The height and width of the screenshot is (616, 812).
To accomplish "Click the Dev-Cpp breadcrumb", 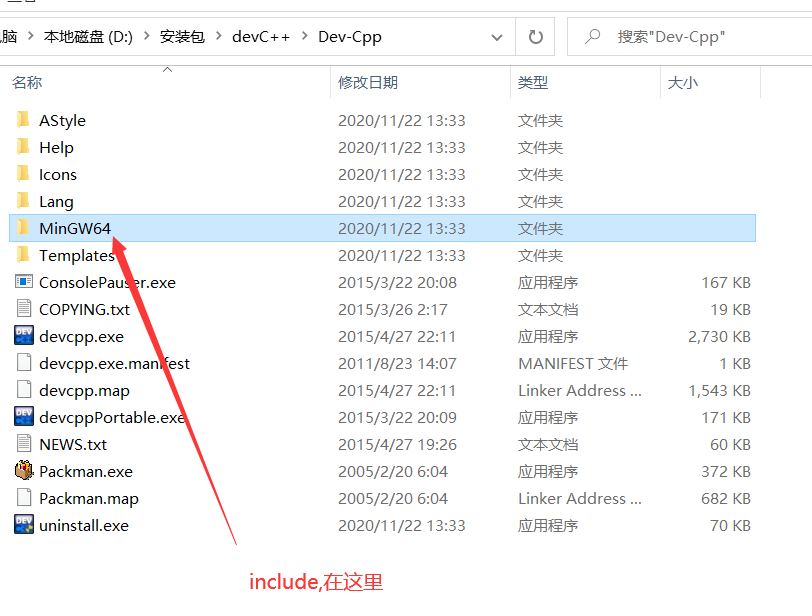I will click(350, 37).
